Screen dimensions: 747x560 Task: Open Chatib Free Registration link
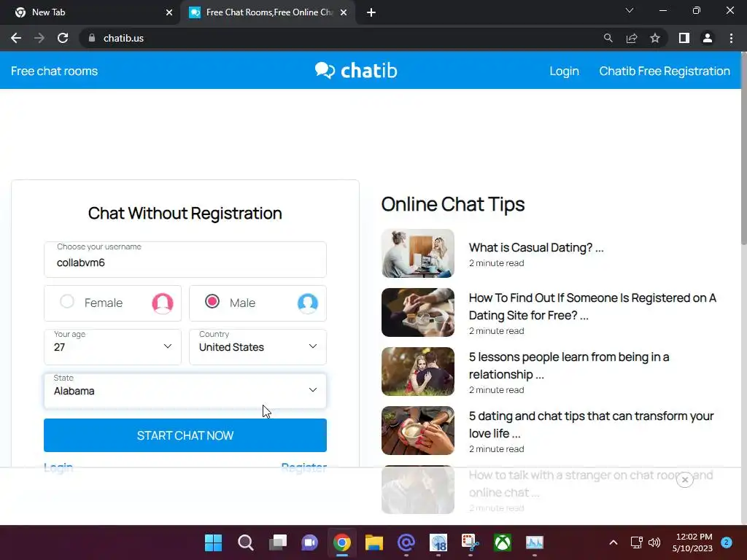[x=665, y=71]
